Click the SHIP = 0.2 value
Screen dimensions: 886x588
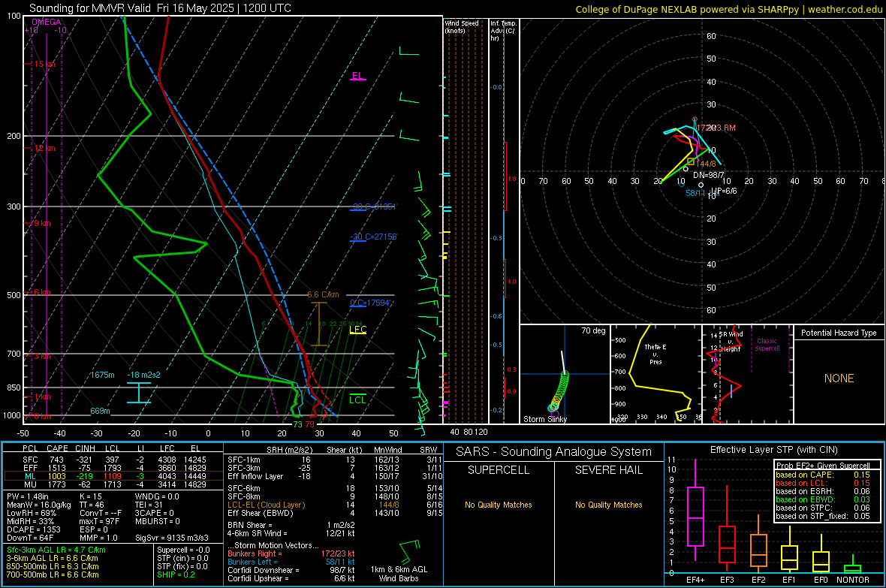(x=176, y=574)
